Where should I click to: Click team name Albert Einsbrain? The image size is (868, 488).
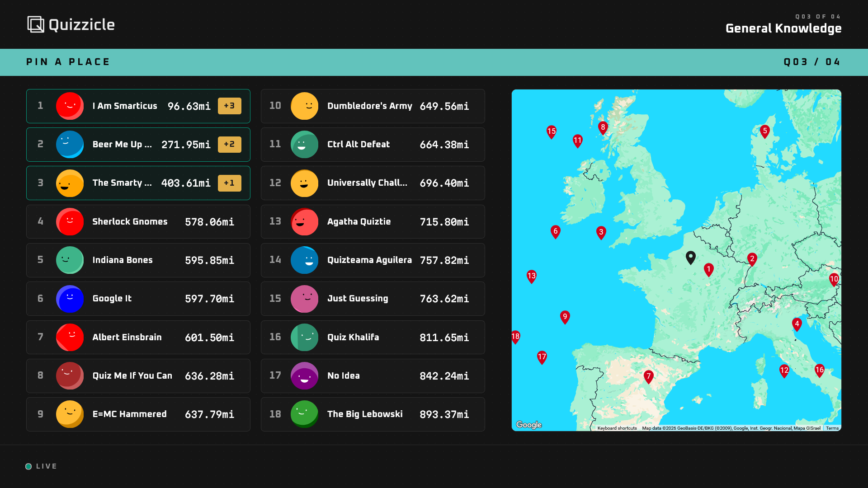click(127, 338)
